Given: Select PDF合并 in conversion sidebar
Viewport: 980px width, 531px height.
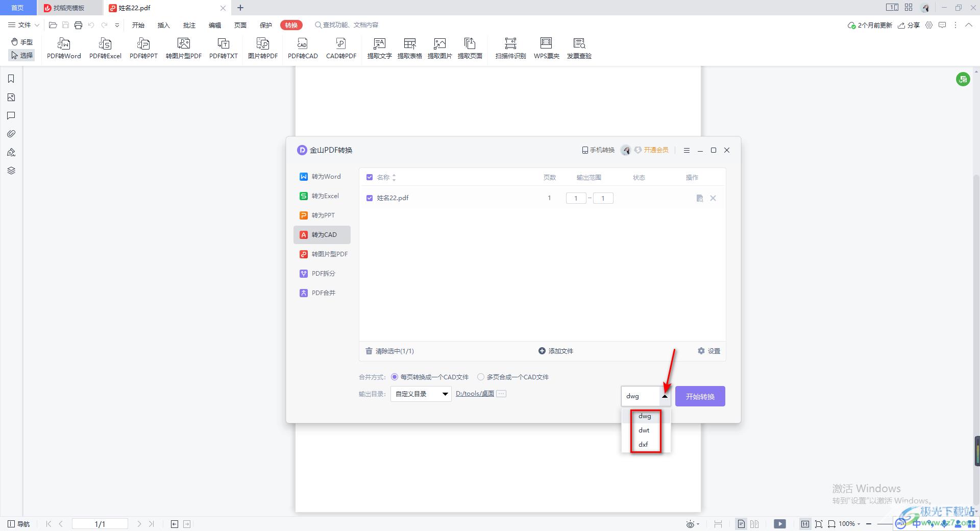Looking at the screenshot, I should click(x=322, y=293).
